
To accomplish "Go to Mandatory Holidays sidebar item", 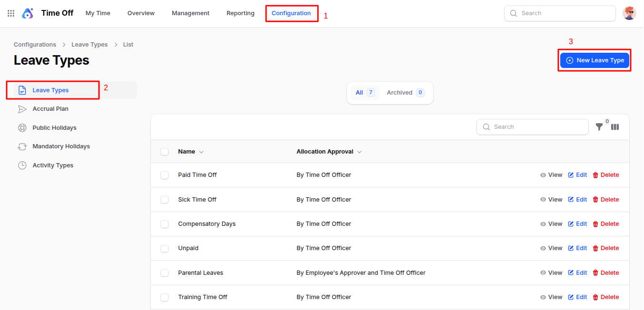I will tap(61, 146).
